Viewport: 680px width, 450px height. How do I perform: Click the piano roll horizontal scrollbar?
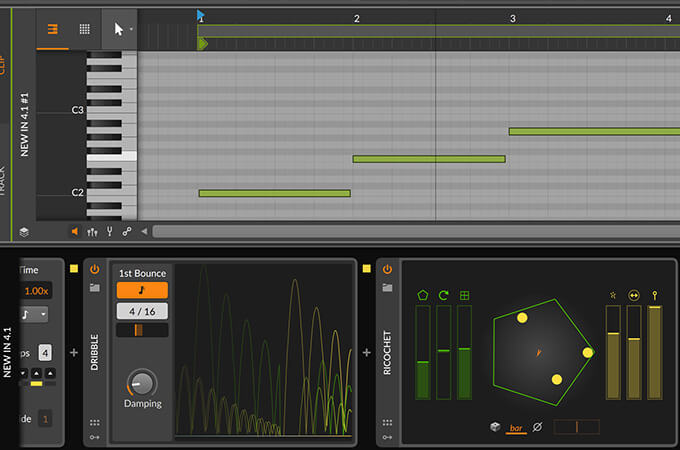click(416, 232)
